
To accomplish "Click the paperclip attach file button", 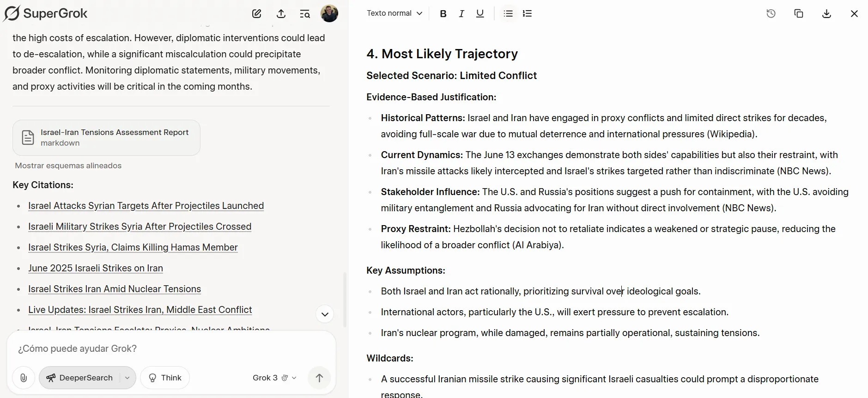I will pos(24,378).
